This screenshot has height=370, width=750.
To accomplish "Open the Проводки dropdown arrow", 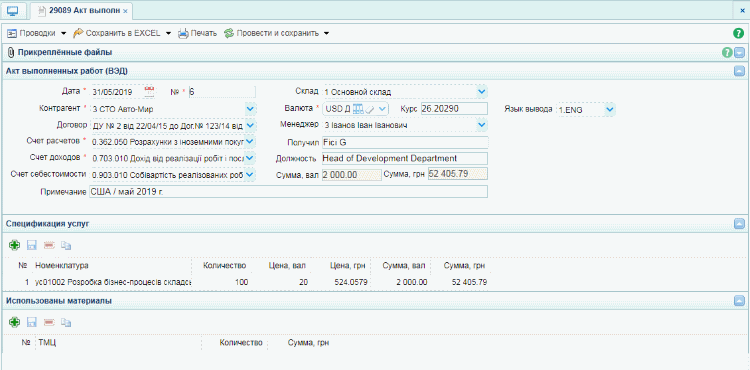I will pyautogui.click(x=63, y=33).
